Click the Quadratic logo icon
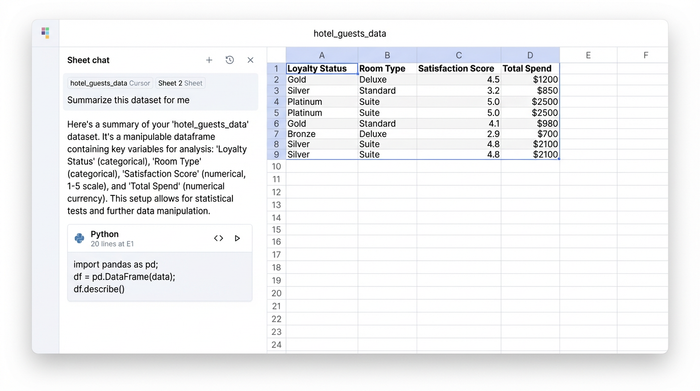 [45, 33]
